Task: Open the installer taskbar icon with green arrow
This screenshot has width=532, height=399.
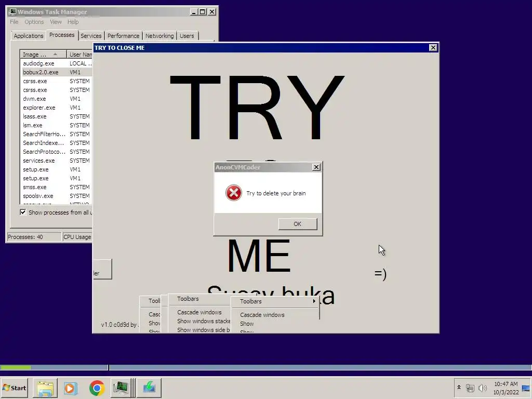Action: (149, 388)
